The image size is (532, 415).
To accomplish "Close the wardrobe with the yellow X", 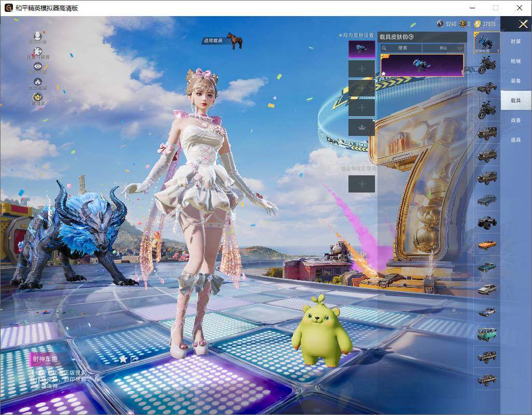I will click(523, 24).
